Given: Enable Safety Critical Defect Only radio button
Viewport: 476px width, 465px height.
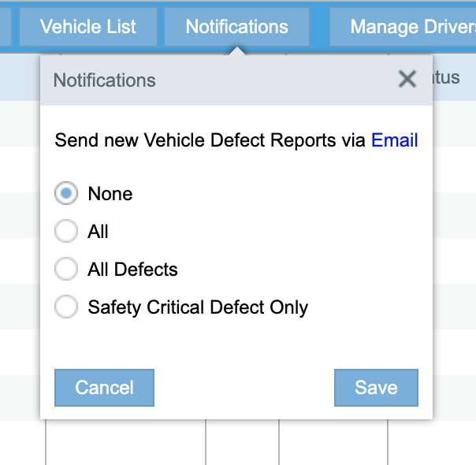Looking at the screenshot, I should 66,307.
